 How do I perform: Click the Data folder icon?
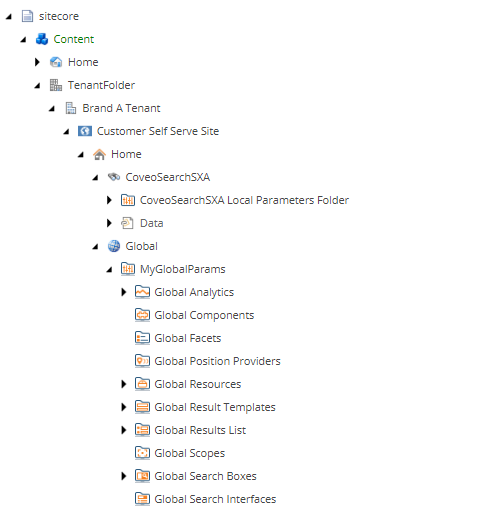click(127, 223)
